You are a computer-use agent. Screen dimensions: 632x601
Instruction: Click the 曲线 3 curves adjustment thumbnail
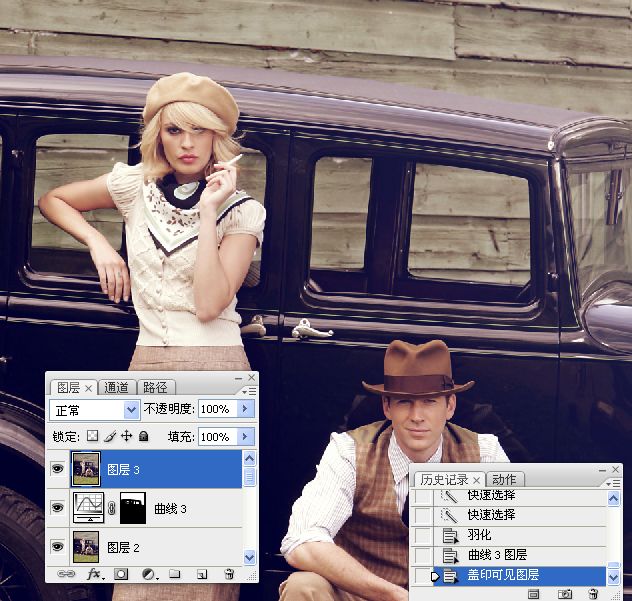(88, 507)
